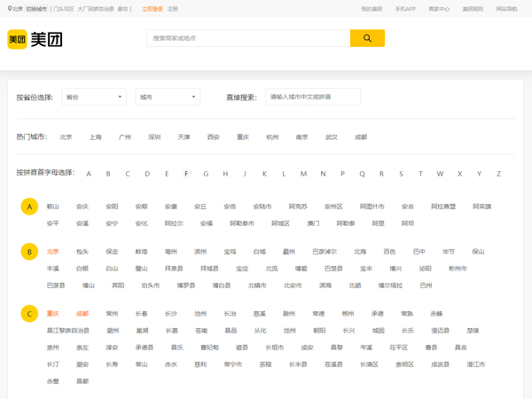Open 网站导航 in the top bar
This screenshot has width=532, height=399.
pos(507,9)
